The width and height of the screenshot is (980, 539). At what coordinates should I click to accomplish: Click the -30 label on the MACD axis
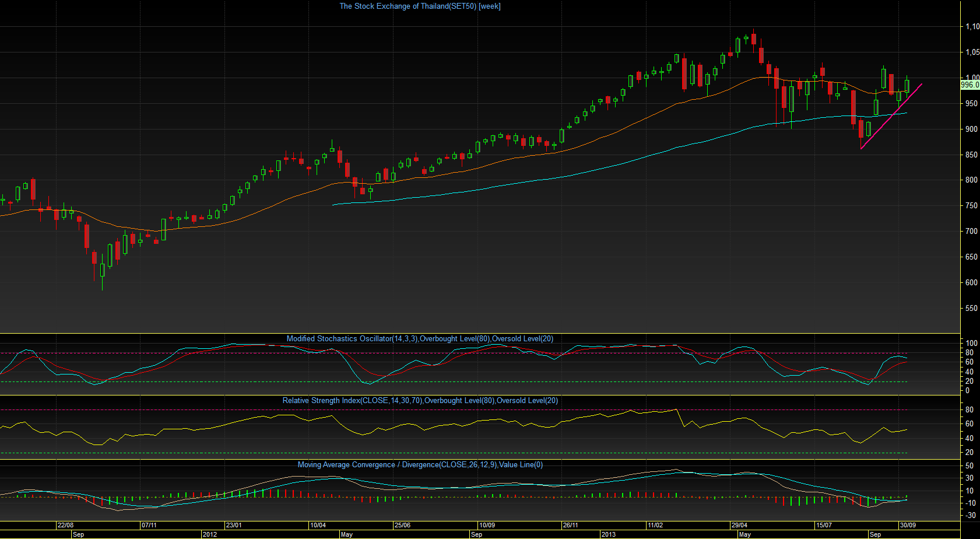pyautogui.click(x=970, y=516)
